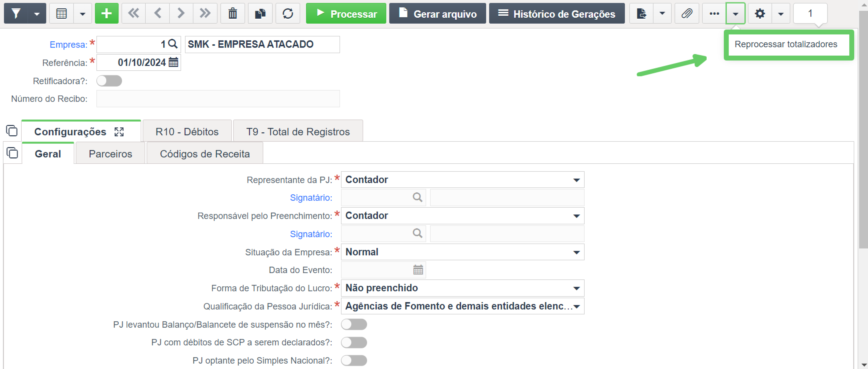The width and height of the screenshot is (868, 369).
Task: Click first Signatário link label
Action: (311, 198)
